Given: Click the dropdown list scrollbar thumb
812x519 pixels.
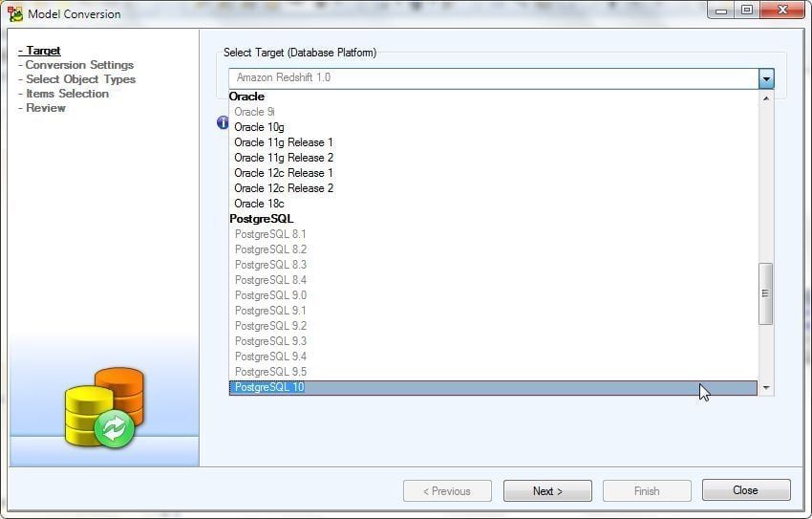Looking at the screenshot, I should 766,293.
